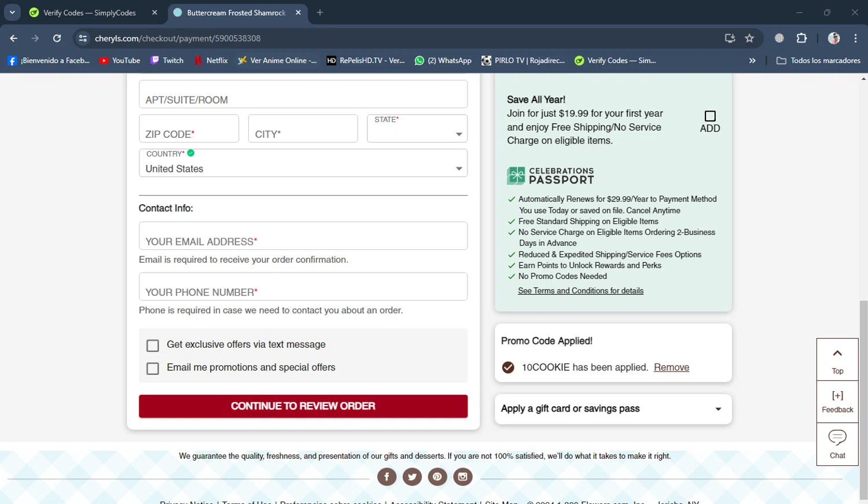Click the APT/SUITE/ROOM field
Image resolution: width=868 pixels, height=504 pixels.
[x=303, y=94]
